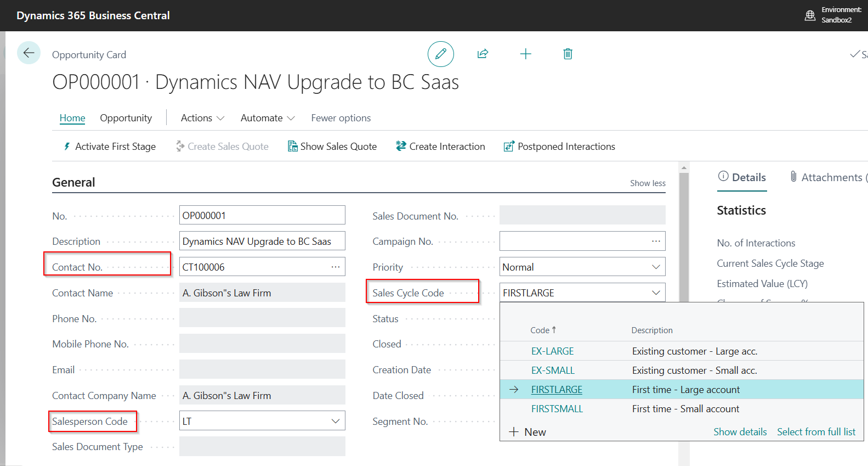Click Show less in General section
Image resolution: width=868 pixels, height=466 pixels.
(x=648, y=183)
